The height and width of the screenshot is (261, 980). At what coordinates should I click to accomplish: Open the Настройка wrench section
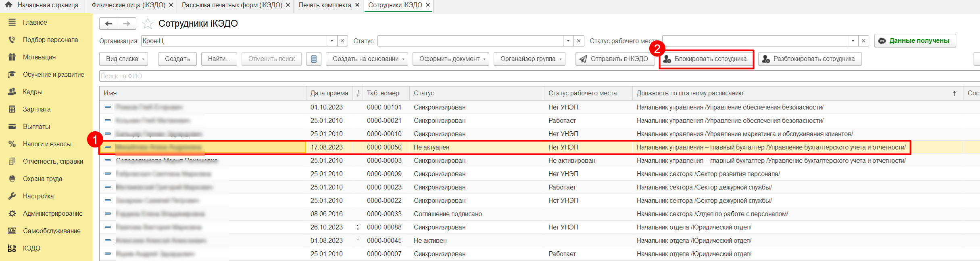[38, 196]
